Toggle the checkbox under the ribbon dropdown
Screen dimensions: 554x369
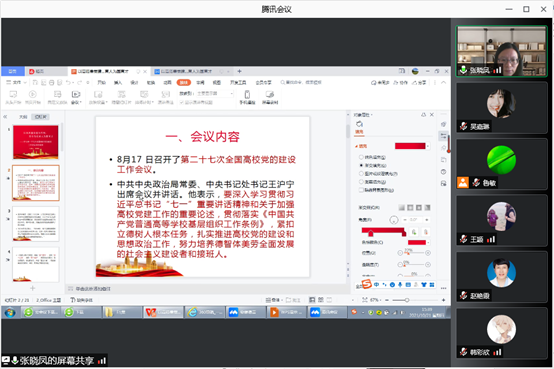[x=181, y=102]
